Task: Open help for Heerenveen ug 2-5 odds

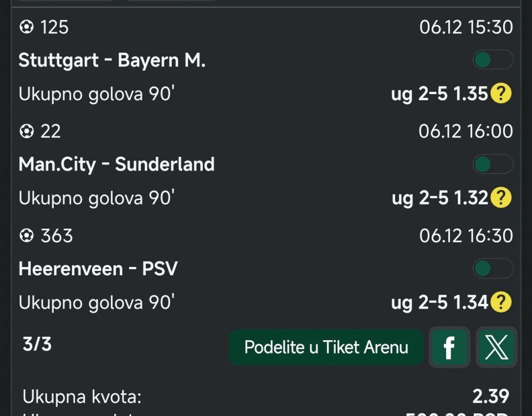Action: (x=500, y=302)
